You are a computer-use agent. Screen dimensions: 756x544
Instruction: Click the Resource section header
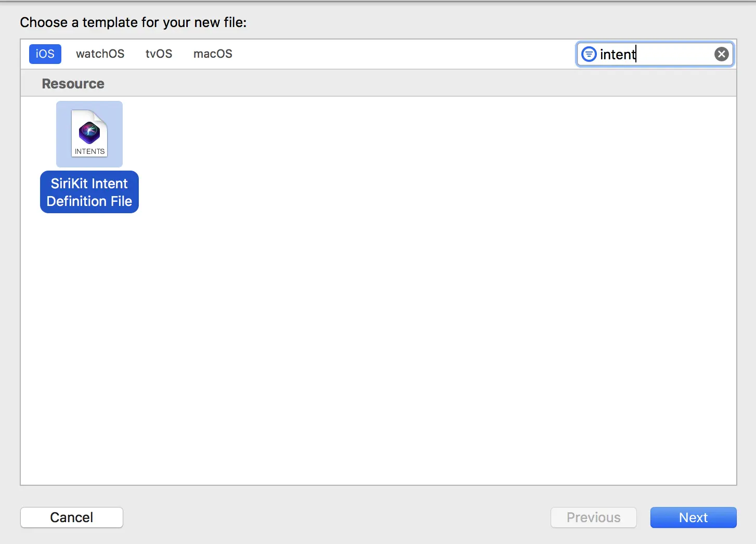73,84
